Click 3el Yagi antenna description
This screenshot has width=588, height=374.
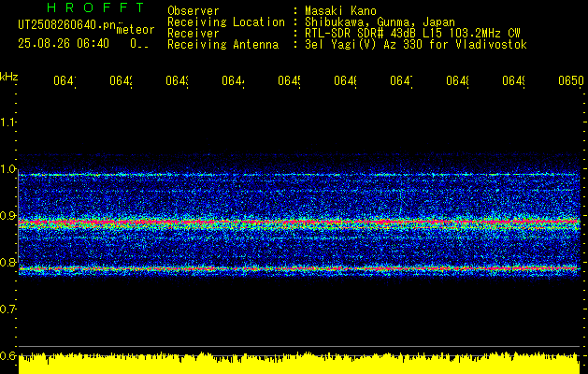416,45
